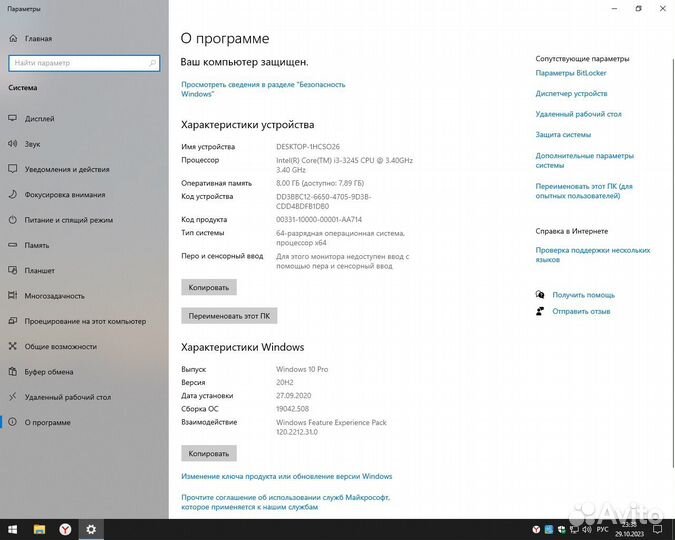This screenshot has height=540, width=675.
Task: Click the Settings gear on the taskbar
Action: (x=91, y=529)
